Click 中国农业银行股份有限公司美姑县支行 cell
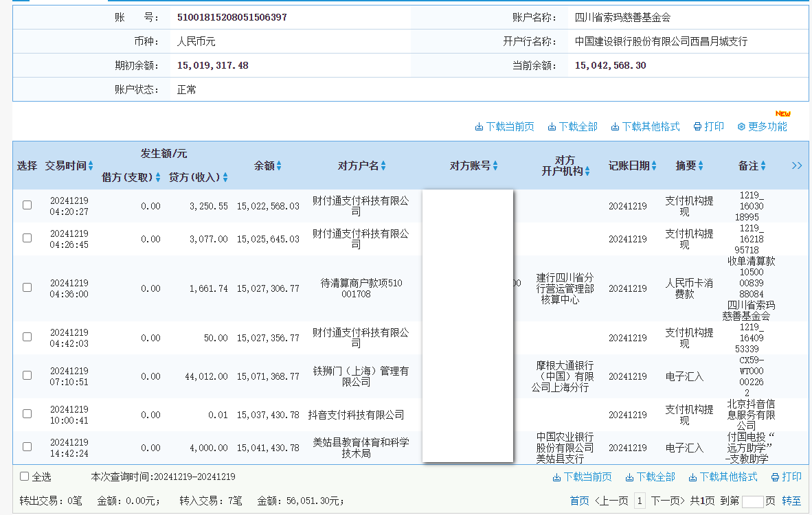812x515 pixels. tap(565, 448)
